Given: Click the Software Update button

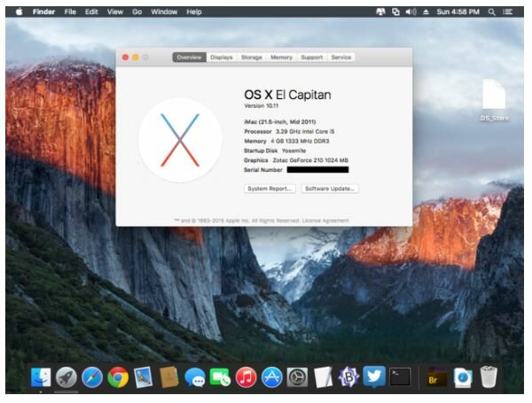Looking at the screenshot, I should [330, 189].
